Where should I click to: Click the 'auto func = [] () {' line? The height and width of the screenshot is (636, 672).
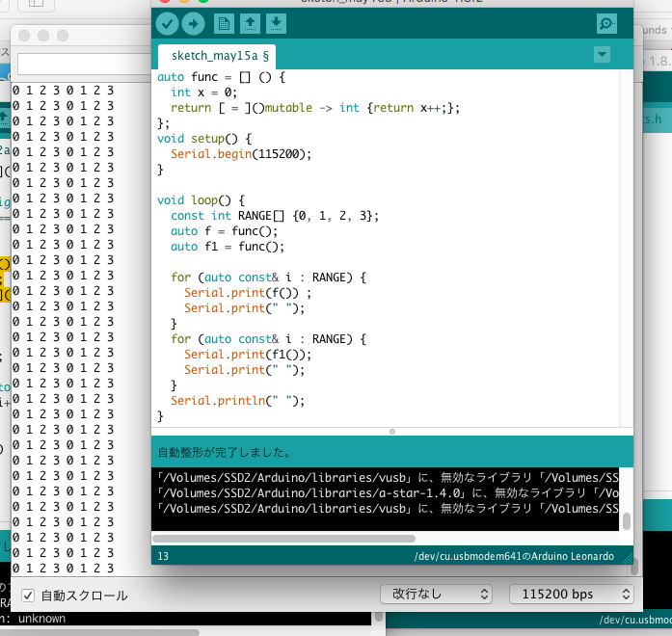point(221,77)
